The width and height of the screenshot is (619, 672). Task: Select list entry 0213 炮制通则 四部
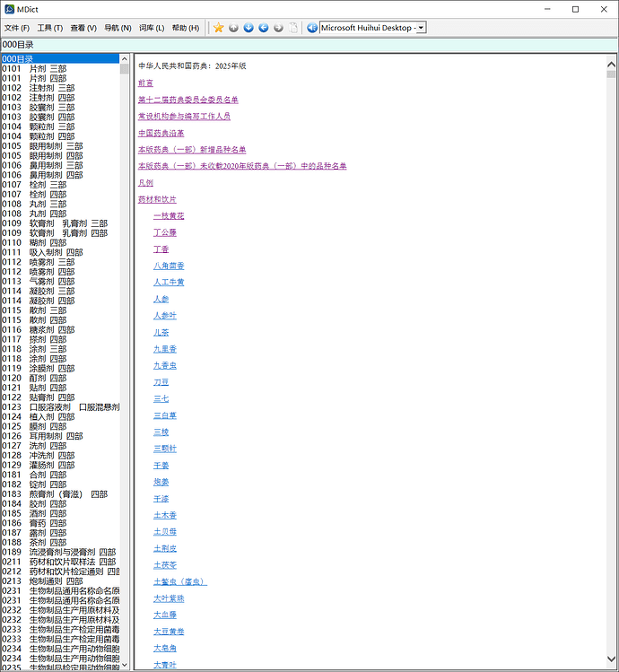[x=60, y=581]
